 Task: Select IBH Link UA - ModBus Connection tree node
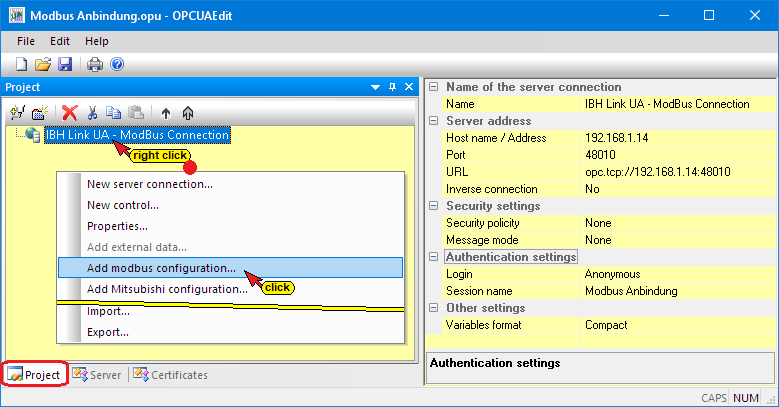pyautogui.click(x=137, y=135)
